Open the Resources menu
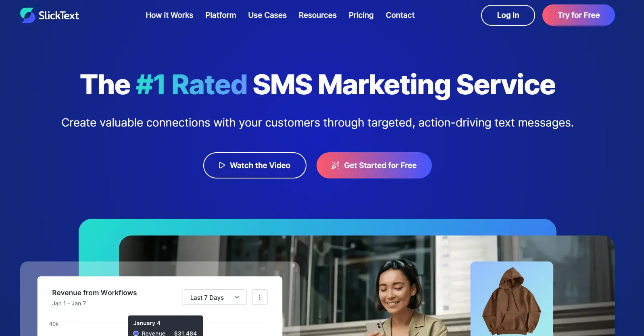 click(318, 15)
